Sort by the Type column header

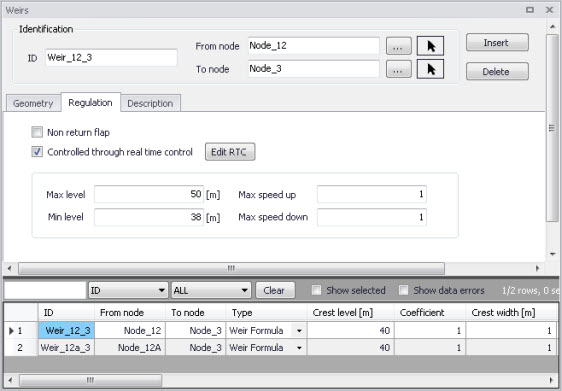click(266, 313)
